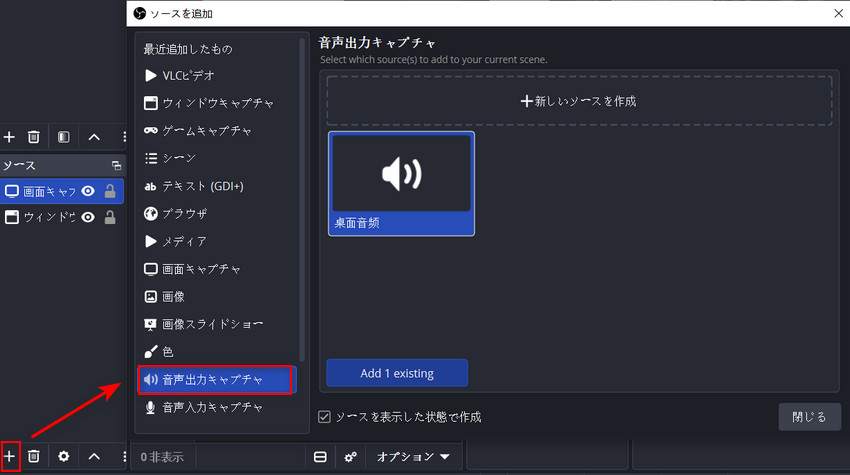The image size is (850, 475).
Task: Click plus icon in scenes toolbar
Action: tap(9, 137)
